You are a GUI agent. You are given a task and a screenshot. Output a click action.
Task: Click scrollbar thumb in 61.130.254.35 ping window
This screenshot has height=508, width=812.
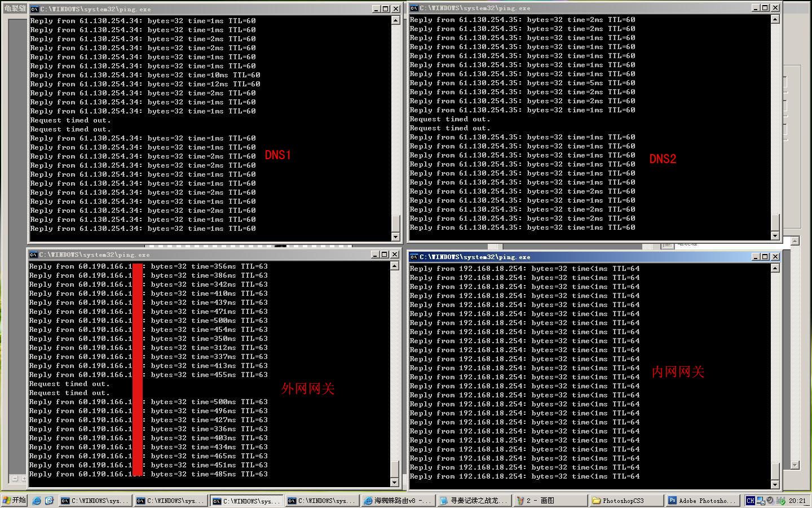coord(775,222)
